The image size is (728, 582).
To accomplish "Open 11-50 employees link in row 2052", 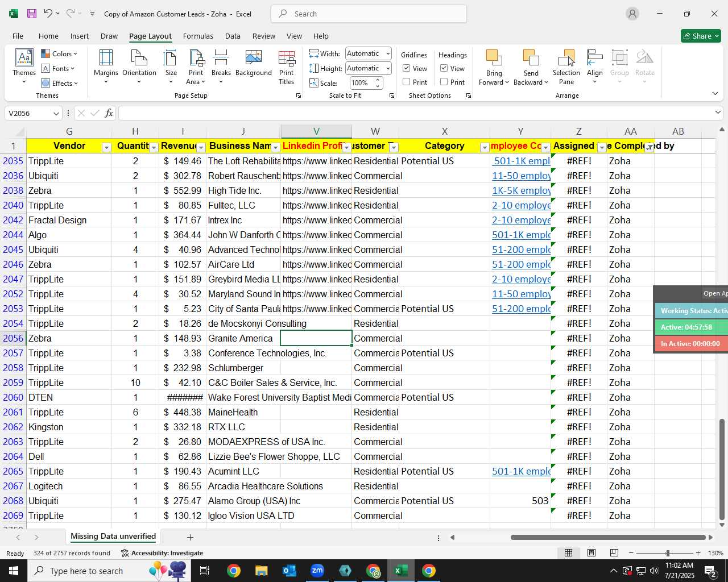I will coord(521,294).
